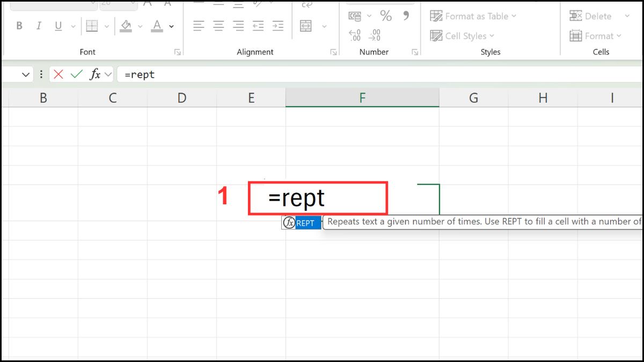Open the Font Color dropdown arrow
The height and width of the screenshot is (362, 644).
[x=171, y=25]
